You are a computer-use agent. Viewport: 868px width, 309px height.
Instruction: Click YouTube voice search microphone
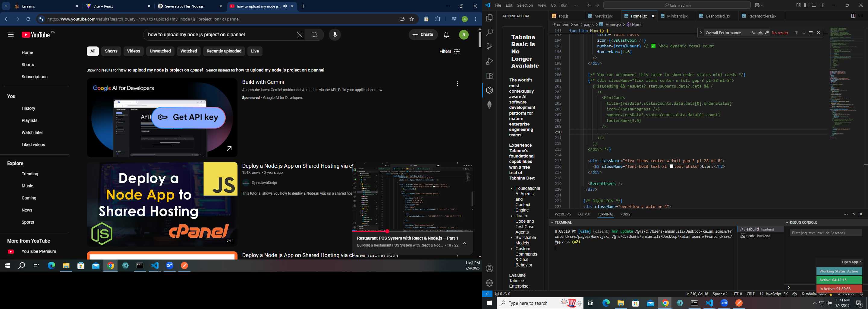(x=335, y=35)
